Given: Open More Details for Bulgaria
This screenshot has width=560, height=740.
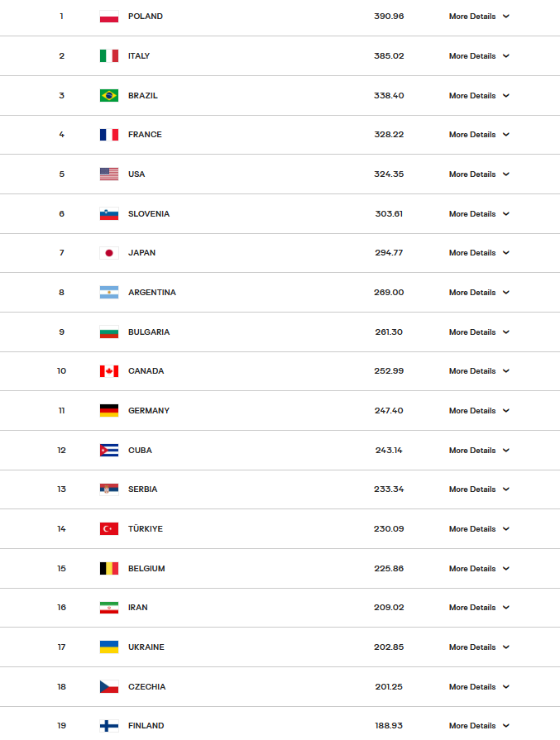Looking at the screenshot, I should pos(472,332).
